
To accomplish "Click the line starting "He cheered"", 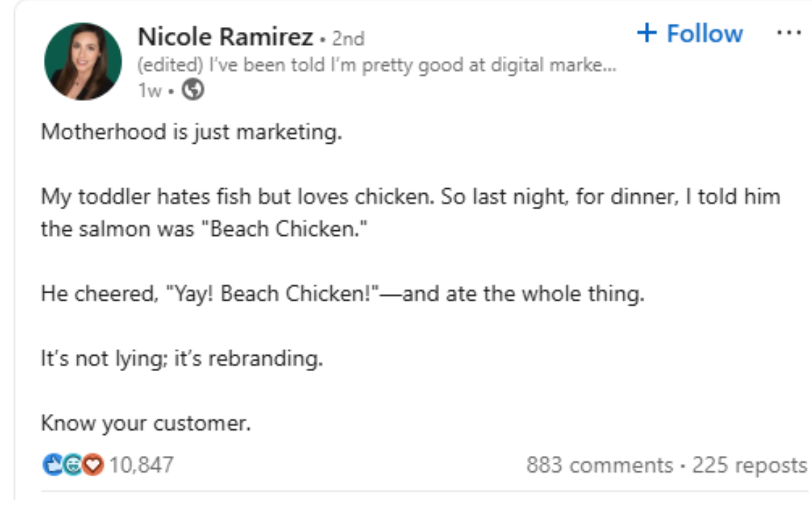I will coord(342,294).
